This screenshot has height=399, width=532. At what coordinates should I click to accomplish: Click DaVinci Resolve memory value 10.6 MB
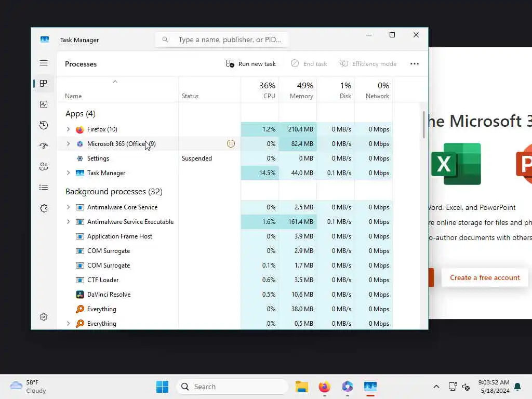coord(302,295)
